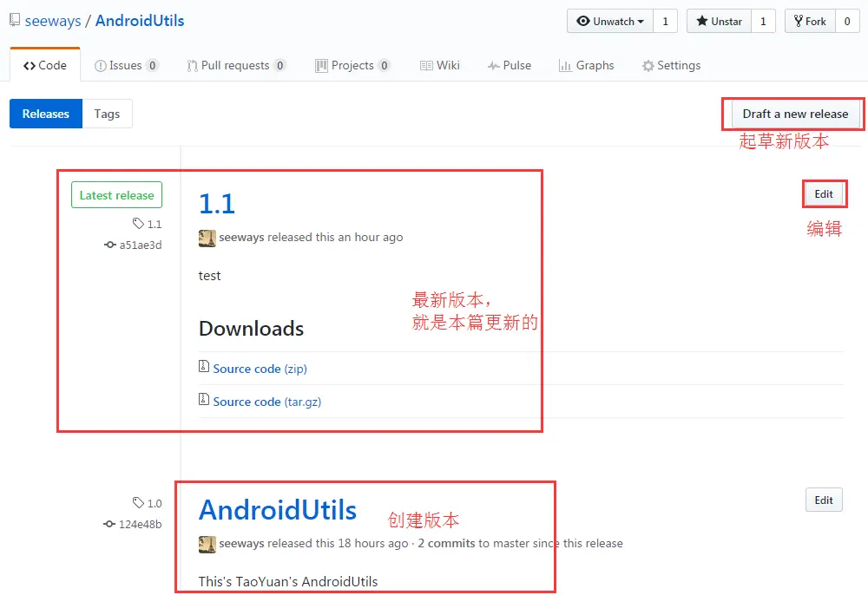Image resolution: width=868 pixels, height=595 pixels.
Task: Switch to the Tags view
Action: point(107,114)
